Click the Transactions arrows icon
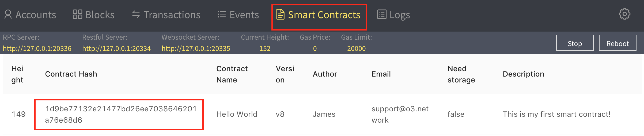This screenshot has height=136, width=644. tap(136, 14)
